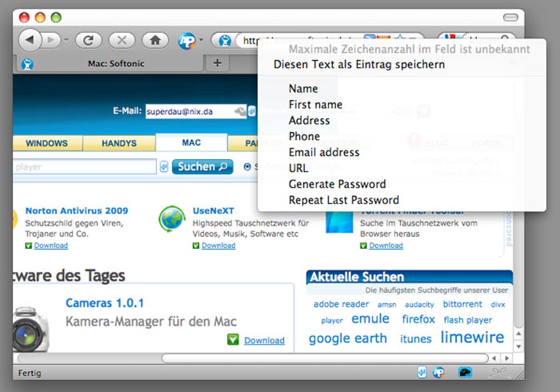Screen dimensions: 560x392
Task: Click emule search tag
Action: point(371,318)
